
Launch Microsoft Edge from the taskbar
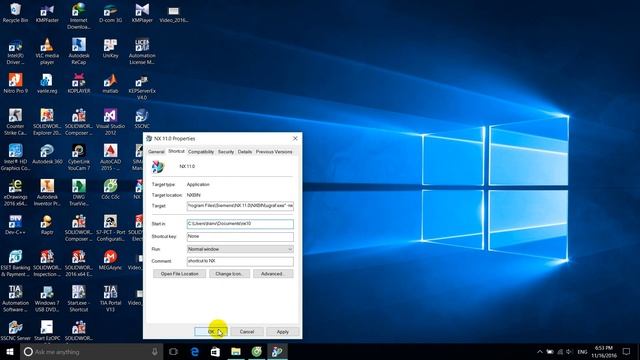pos(195,351)
